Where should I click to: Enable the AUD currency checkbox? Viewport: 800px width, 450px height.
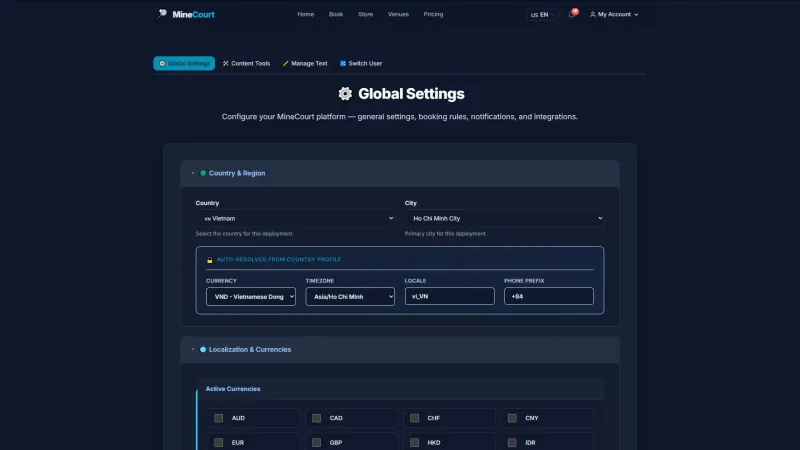218,418
